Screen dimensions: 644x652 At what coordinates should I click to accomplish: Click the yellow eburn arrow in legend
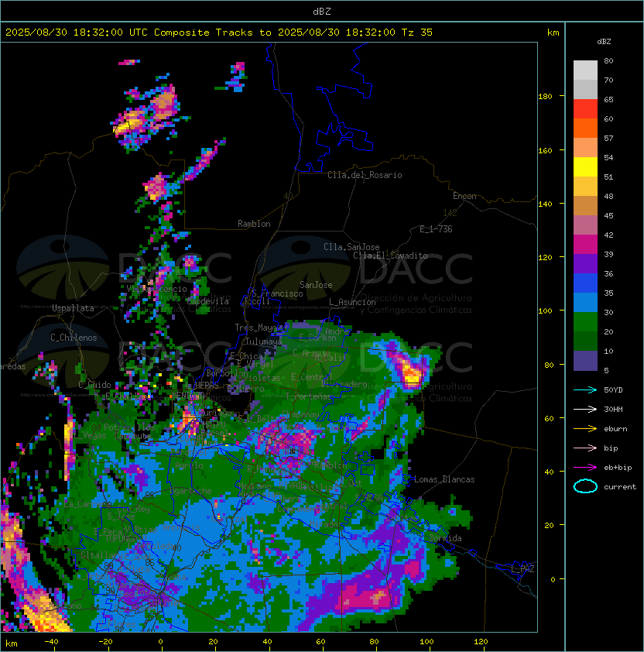(x=585, y=428)
